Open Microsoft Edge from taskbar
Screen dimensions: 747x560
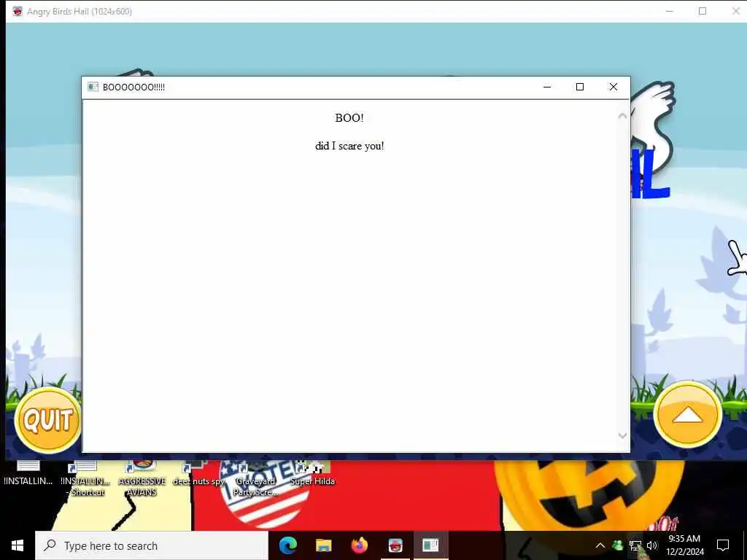tap(287, 545)
